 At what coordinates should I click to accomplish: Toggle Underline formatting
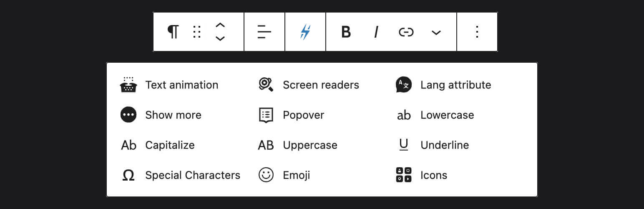pyautogui.click(x=433, y=145)
